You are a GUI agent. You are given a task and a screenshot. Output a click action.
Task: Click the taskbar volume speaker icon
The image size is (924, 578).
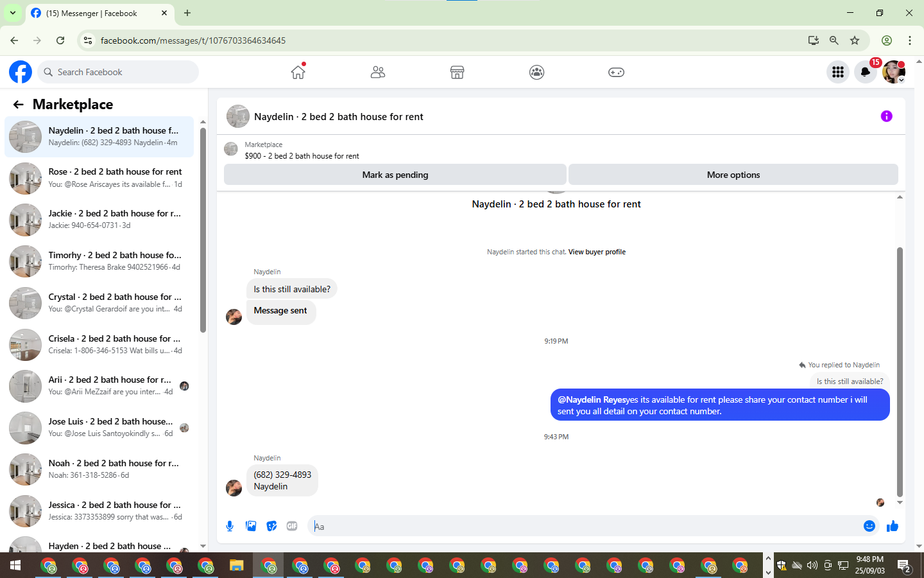[812, 565]
